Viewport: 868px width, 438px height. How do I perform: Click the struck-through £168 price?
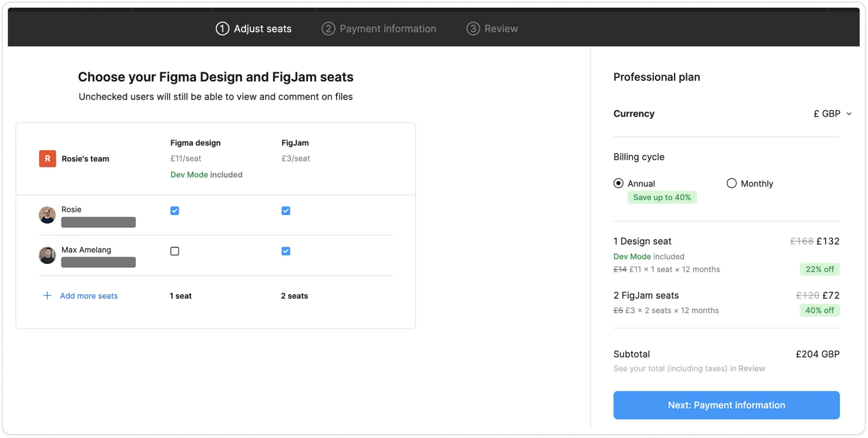click(801, 241)
